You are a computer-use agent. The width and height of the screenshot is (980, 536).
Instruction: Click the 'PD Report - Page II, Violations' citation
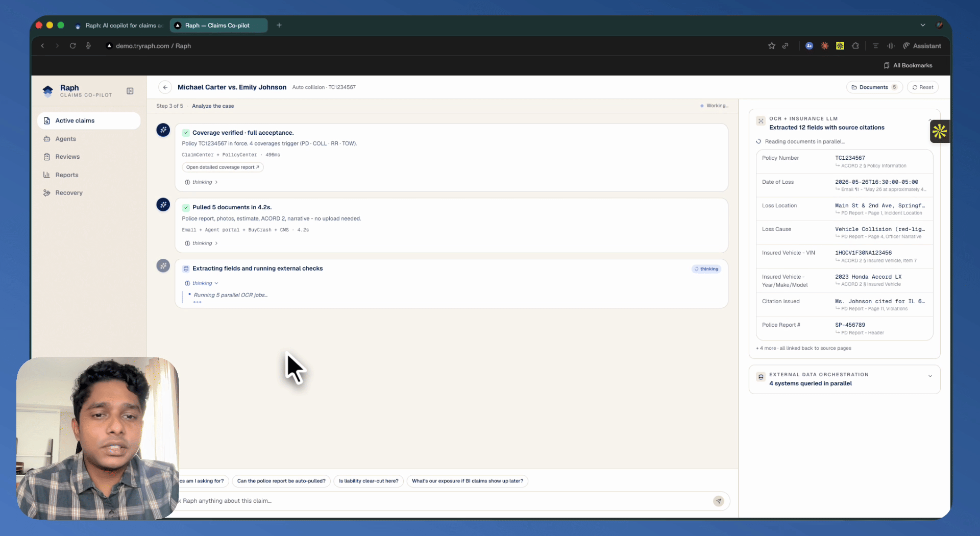pyautogui.click(x=874, y=309)
